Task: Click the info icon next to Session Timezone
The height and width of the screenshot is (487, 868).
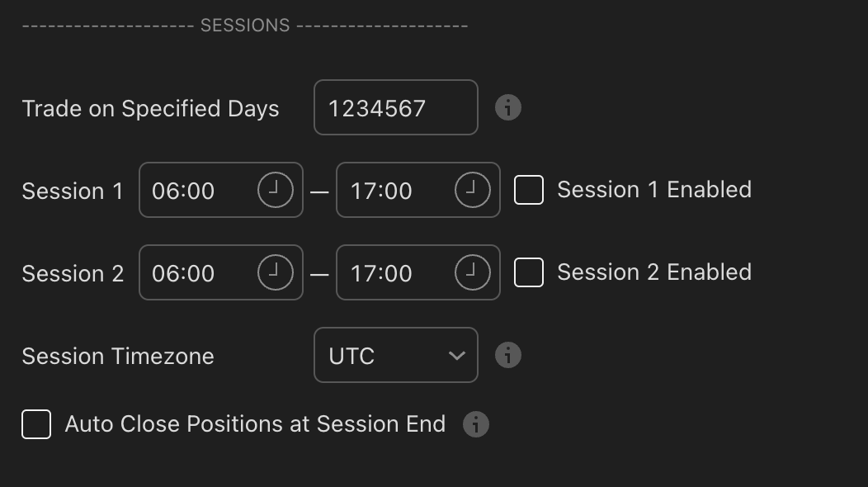Action: pyautogui.click(x=508, y=355)
